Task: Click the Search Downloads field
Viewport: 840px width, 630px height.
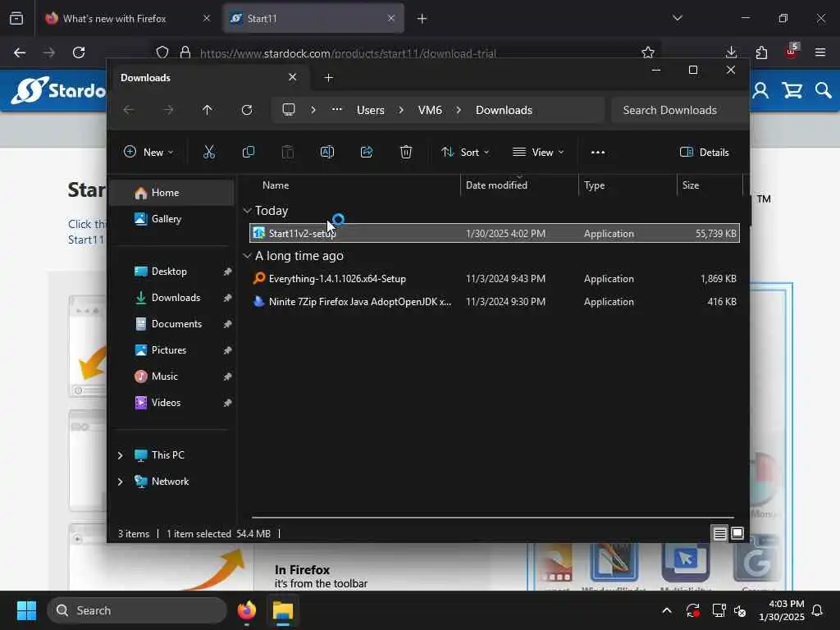Action: [680, 110]
